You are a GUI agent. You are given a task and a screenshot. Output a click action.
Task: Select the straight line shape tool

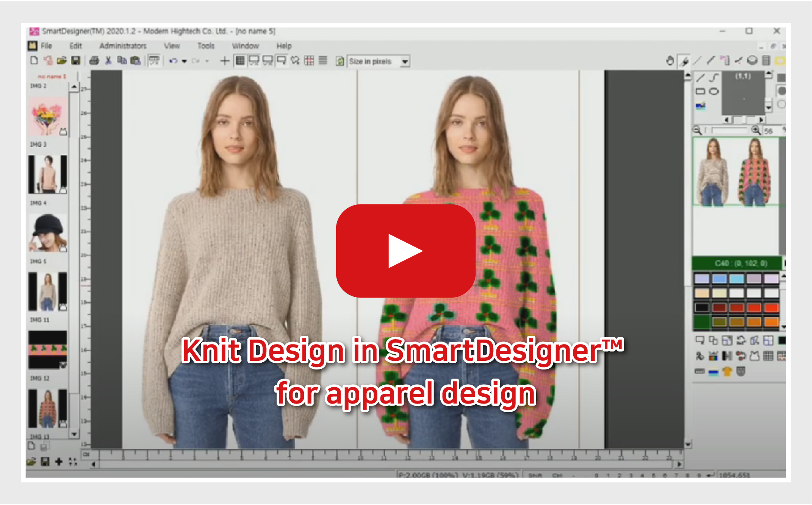pos(700,78)
